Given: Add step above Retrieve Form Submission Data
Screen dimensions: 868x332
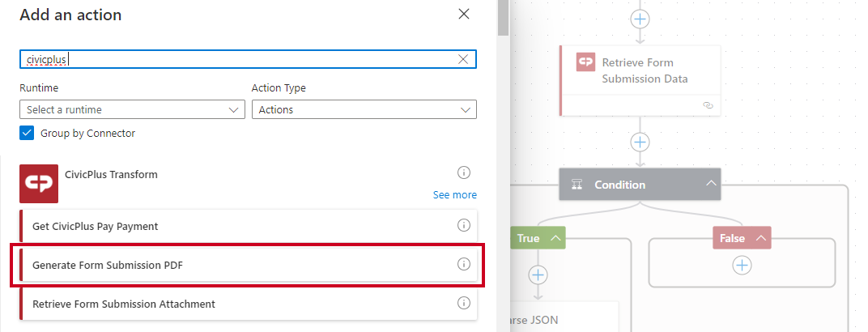Looking at the screenshot, I should click(640, 19).
